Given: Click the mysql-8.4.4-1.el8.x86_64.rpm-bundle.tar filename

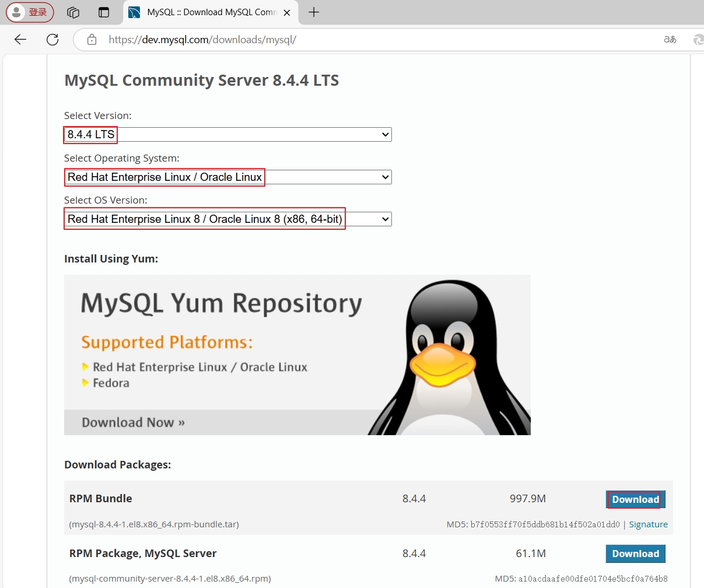Looking at the screenshot, I should 154,524.
